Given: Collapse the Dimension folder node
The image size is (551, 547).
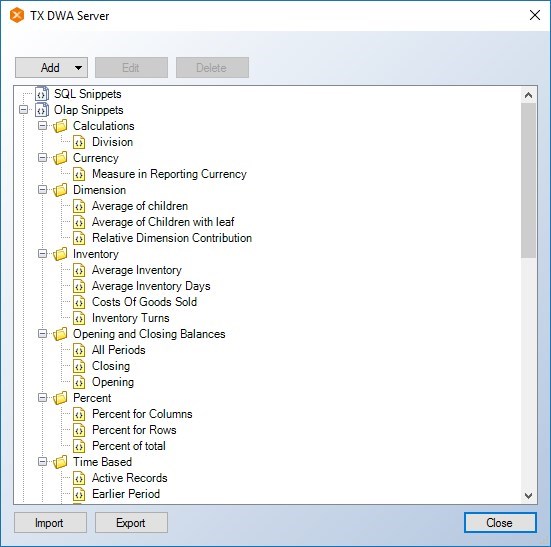Looking at the screenshot, I should [43, 190].
